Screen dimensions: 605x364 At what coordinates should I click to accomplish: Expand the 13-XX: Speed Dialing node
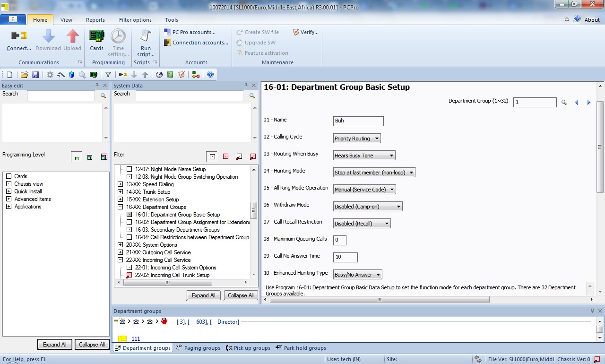(x=121, y=184)
